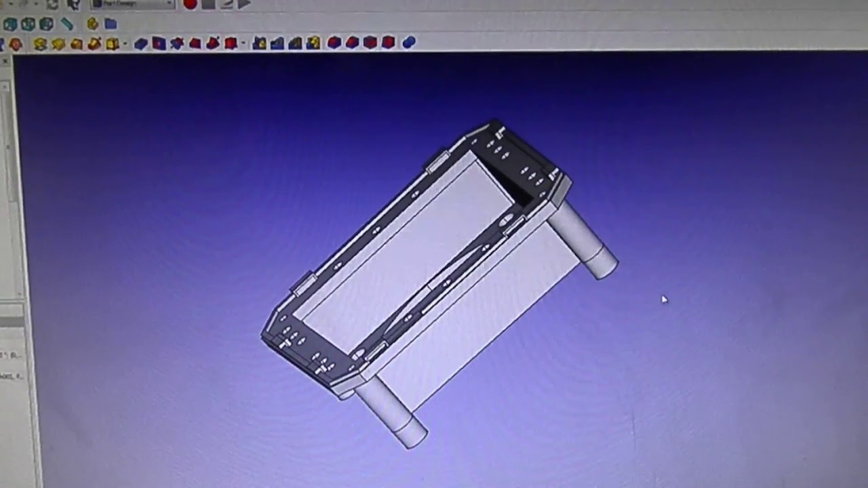Viewport: 868px width, 488px height.
Task: Start macro recording with the red circle
Action: click(x=190, y=4)
